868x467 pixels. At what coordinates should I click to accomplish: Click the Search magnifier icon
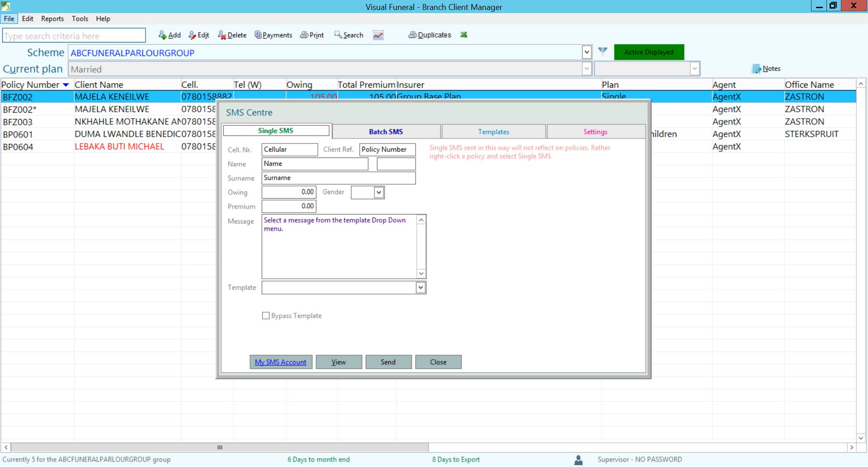[x=338, y=35]
